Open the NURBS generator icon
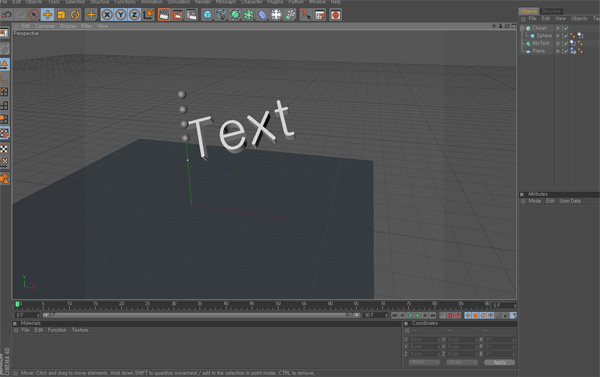Screen dimensions: 600x377 pyautogui.click(x=235, y=15)
